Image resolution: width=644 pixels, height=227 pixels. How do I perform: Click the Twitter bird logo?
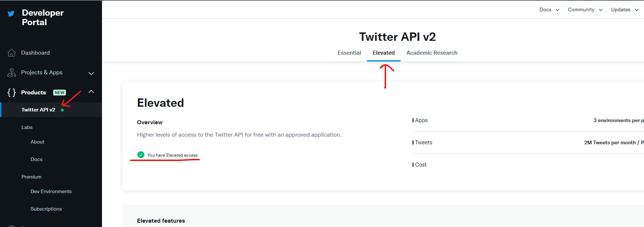[11, 13]
